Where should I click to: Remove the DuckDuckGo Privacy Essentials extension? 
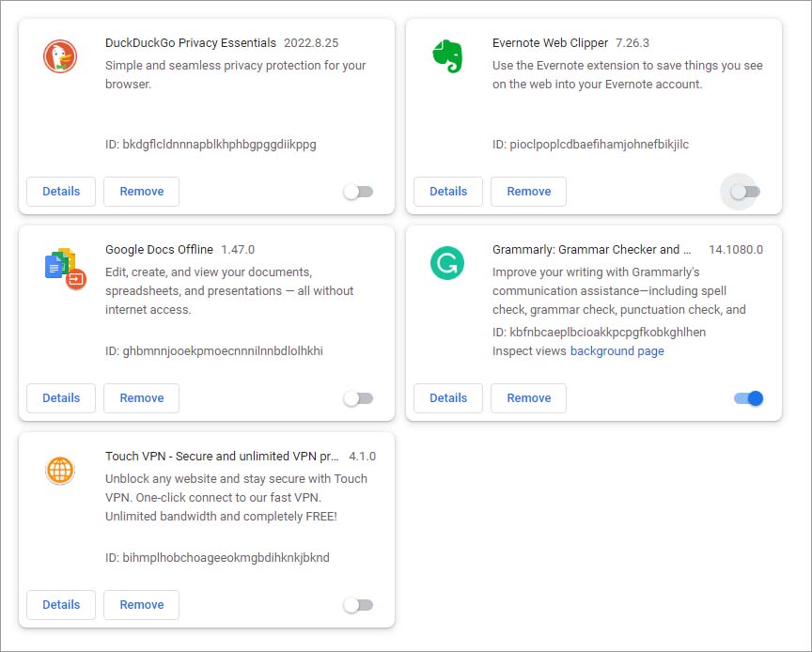142,192
